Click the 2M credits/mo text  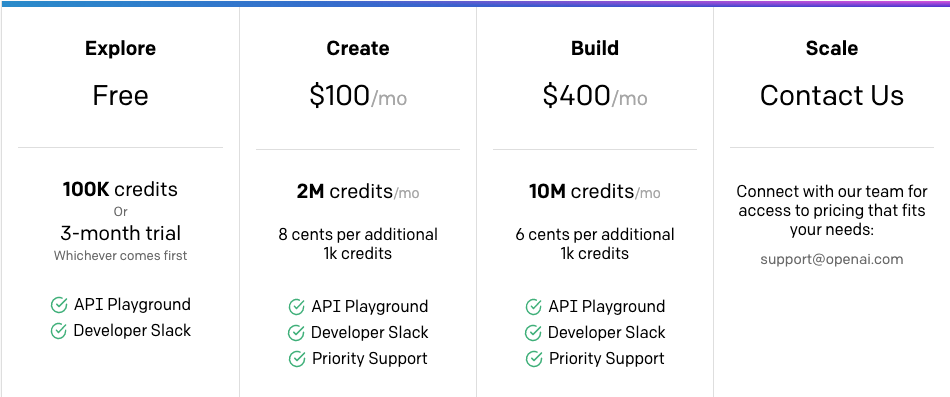pos(357,192)
